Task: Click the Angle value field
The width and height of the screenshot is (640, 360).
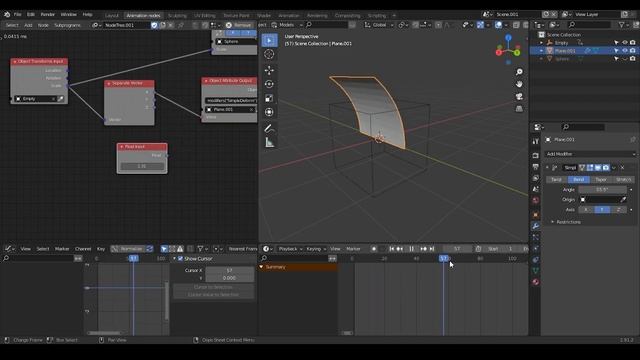Action: tap(602, 190)
